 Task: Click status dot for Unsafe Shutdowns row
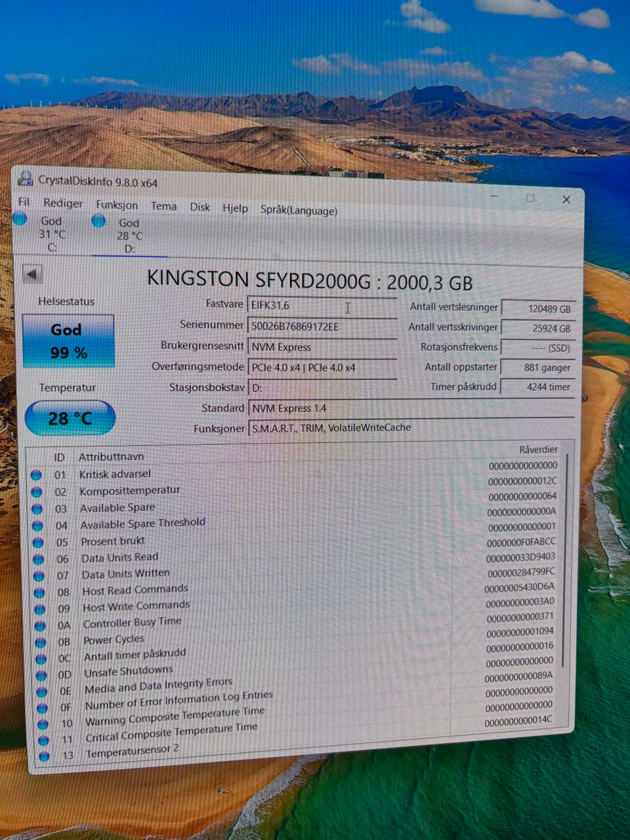[42, 675]
